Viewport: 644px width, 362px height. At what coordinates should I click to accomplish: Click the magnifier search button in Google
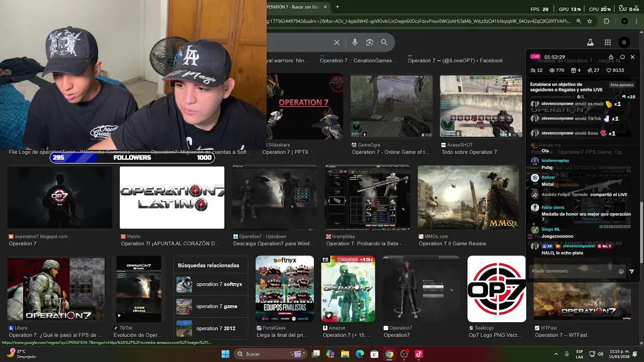click(x=384, y=42)
